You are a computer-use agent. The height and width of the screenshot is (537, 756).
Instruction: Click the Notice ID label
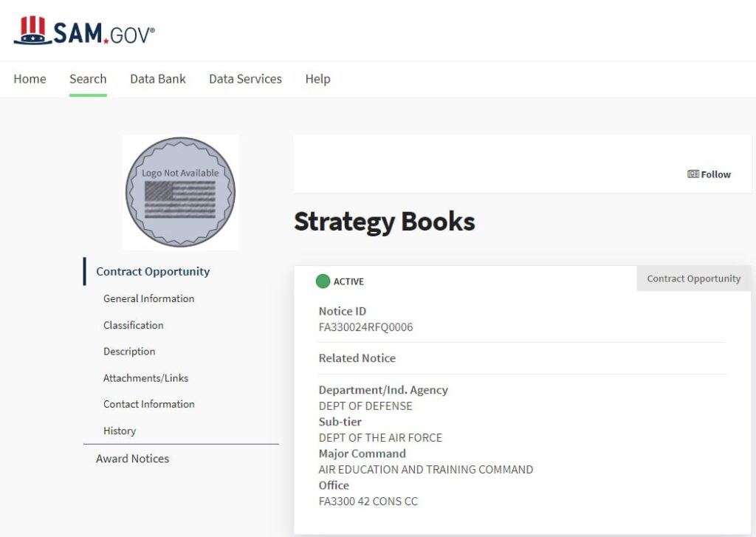pyautogui.click(x=343, y=311)
